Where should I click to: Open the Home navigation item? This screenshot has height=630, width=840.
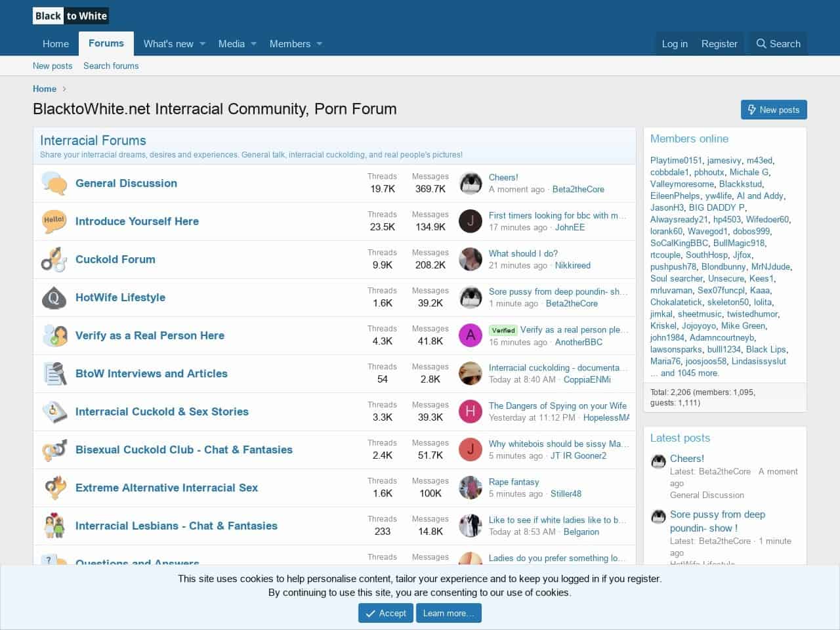coord(56,44)
